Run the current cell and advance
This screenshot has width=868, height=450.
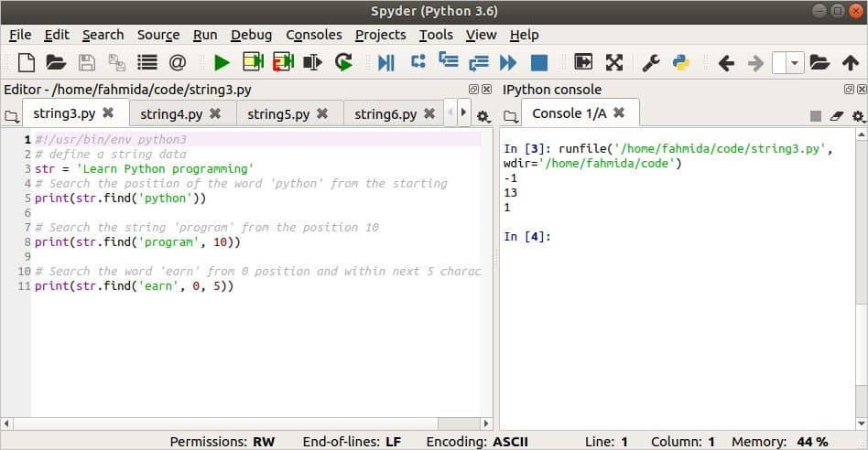(x=283, y=62)
